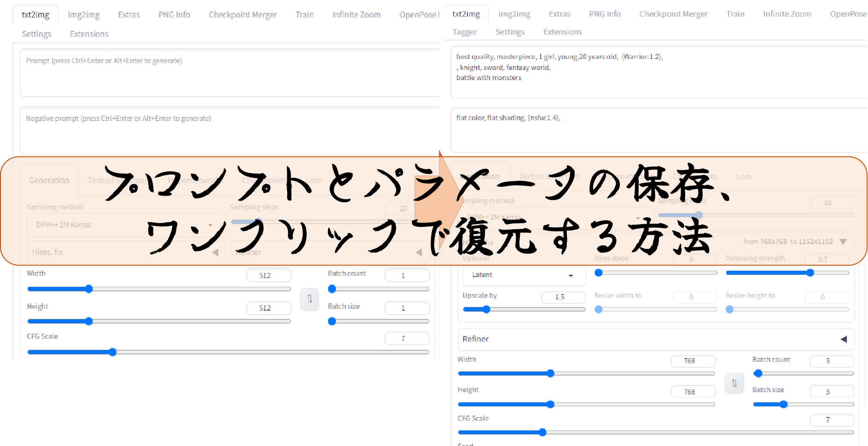The width and height of the screenshot is (868, 446).
Task: Swap width and height in left panel
Action: coord(309,299)
